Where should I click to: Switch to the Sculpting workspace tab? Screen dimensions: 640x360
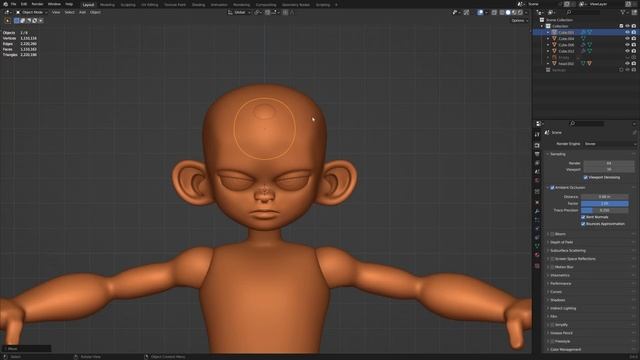[128, 5]
